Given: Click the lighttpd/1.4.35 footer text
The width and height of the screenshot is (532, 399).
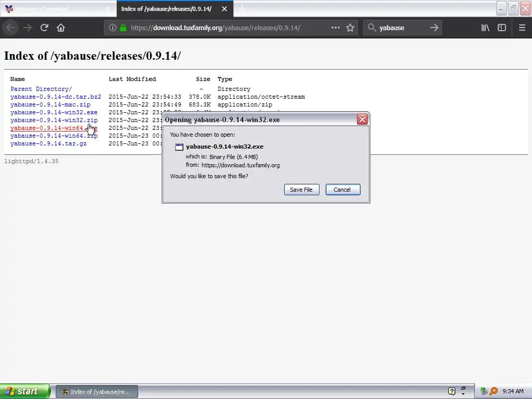Looking at the screenshot, I should 31,161.
